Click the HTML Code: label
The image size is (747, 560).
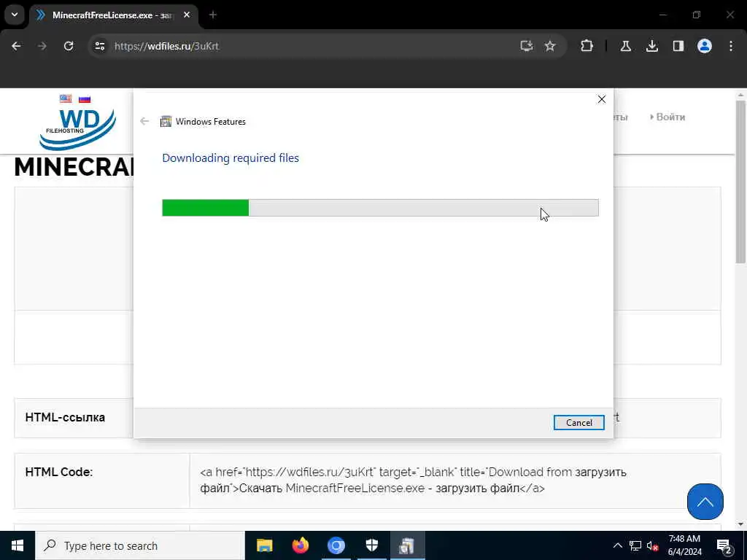coord(59,472)
